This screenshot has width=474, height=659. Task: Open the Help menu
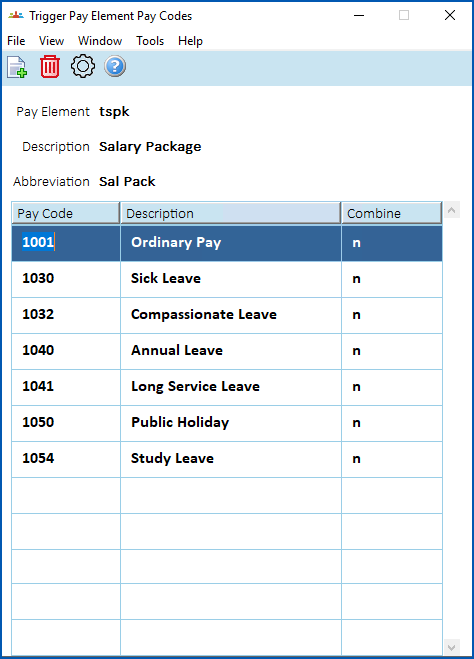coord(190,41)
